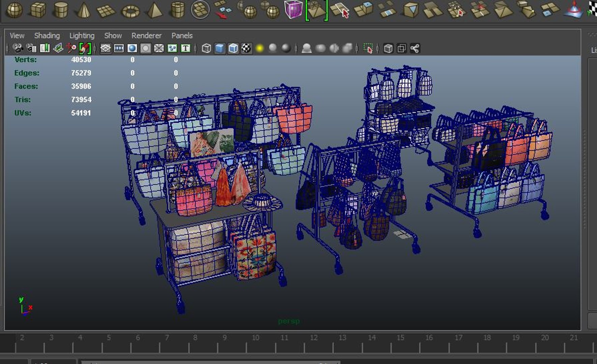Screen dimensions: 597x364
Task: Create a polygon torus from the shelf
Action: point(131,11)
